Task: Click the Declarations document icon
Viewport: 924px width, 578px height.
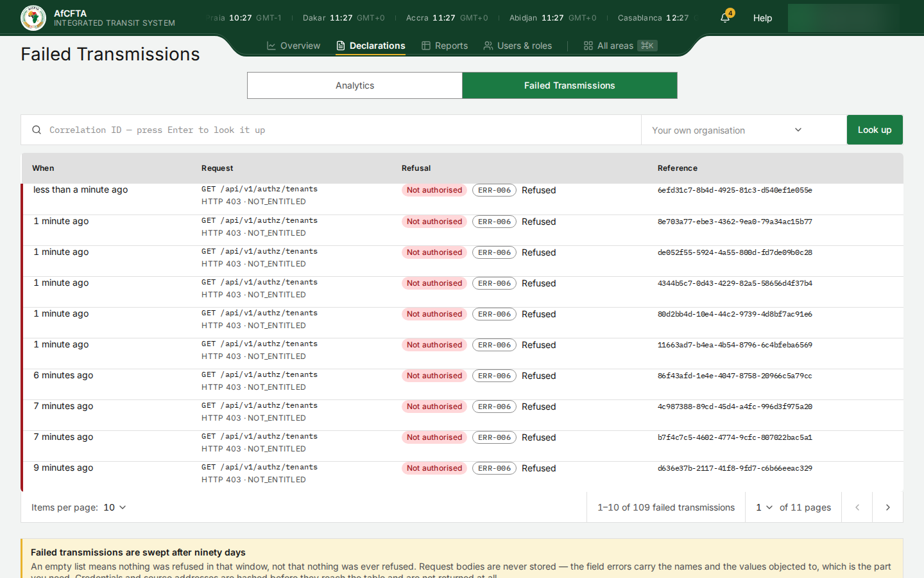Action: tap(341, 46)
